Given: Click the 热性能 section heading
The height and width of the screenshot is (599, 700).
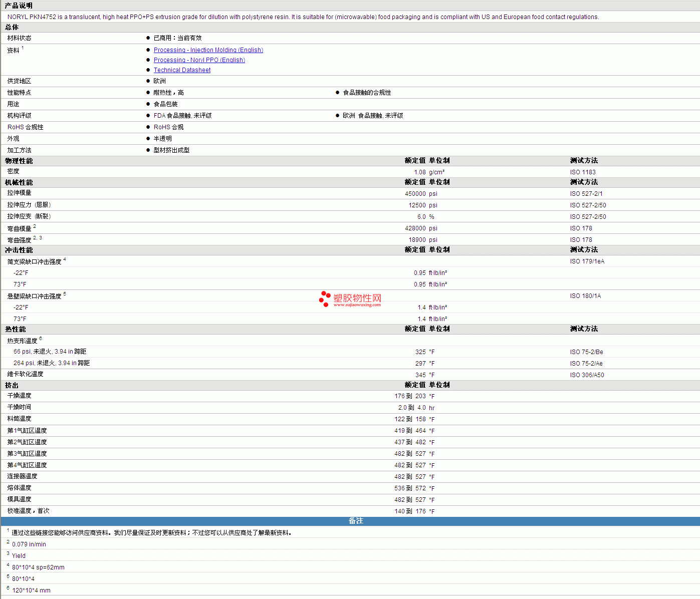Looking at the screenshot, I should point(15,329).
